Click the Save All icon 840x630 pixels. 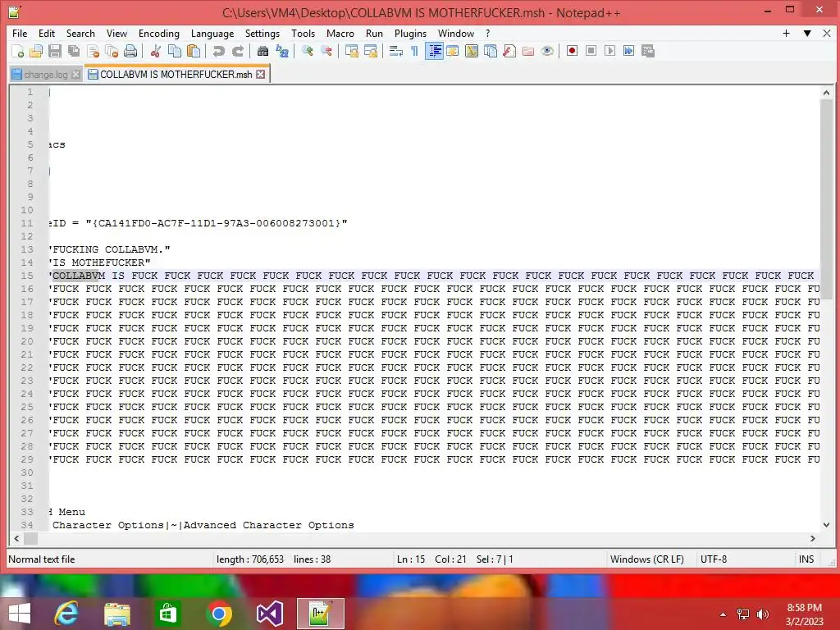(x=73, y=51)
